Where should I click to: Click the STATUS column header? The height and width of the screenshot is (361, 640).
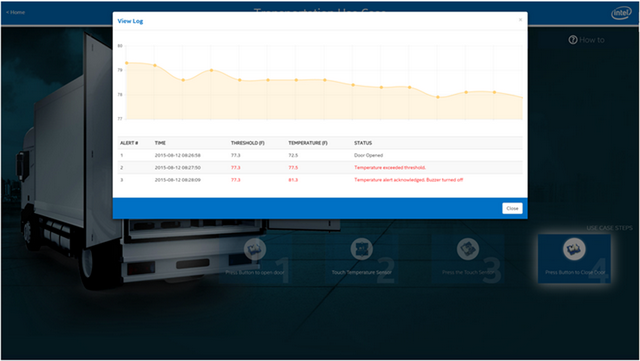(363, 143)
